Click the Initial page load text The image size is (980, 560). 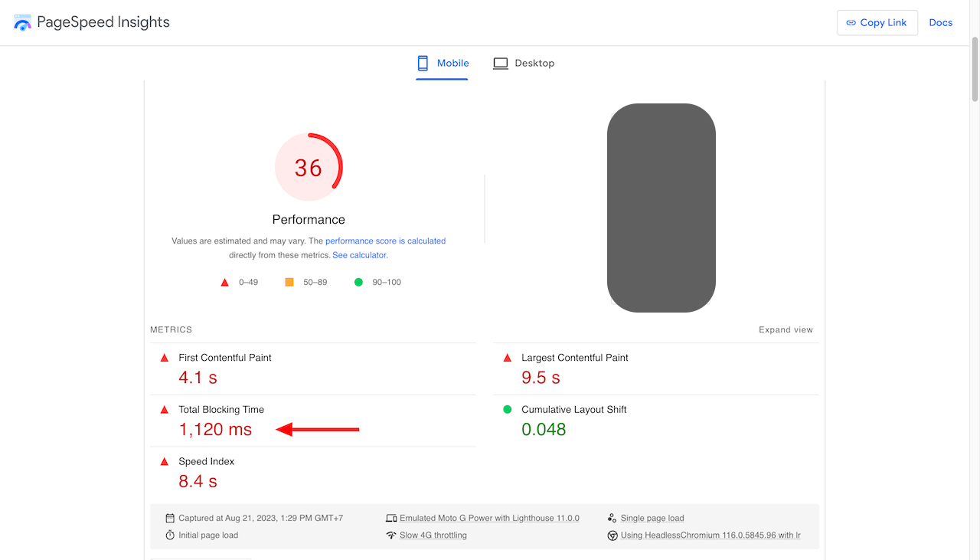pos(208,535)
